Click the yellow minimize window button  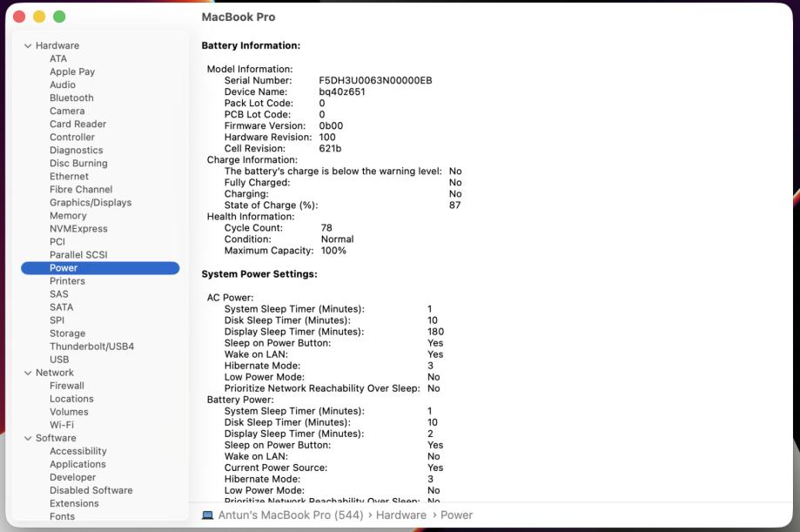(39, 17)
